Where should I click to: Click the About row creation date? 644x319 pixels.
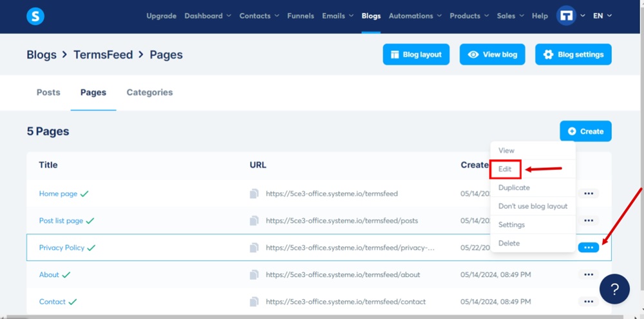pos(496,275)
